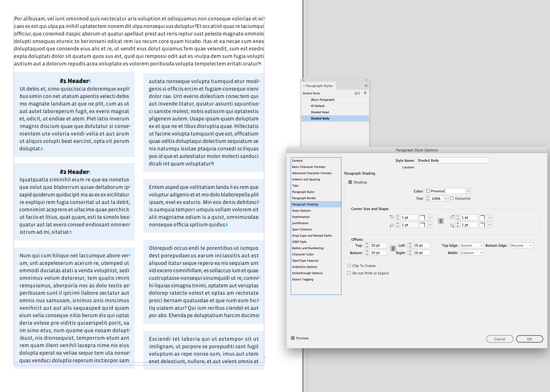
Task: Open the Paragraph Styles panel menu
Action: point(366,86)
